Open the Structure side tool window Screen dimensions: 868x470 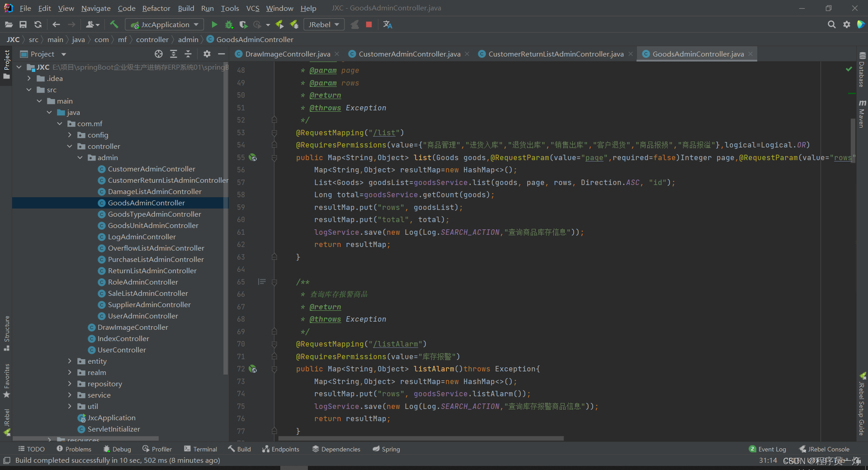pos(7,333)
